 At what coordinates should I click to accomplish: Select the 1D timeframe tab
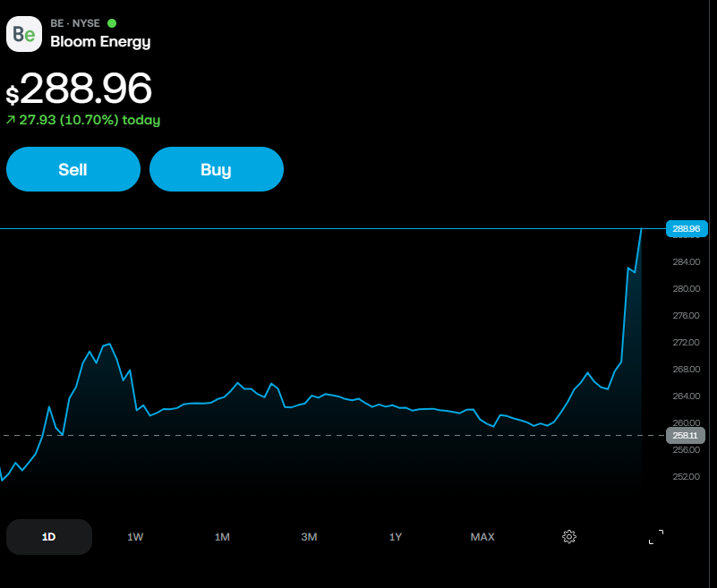click(x=49, y=537)
